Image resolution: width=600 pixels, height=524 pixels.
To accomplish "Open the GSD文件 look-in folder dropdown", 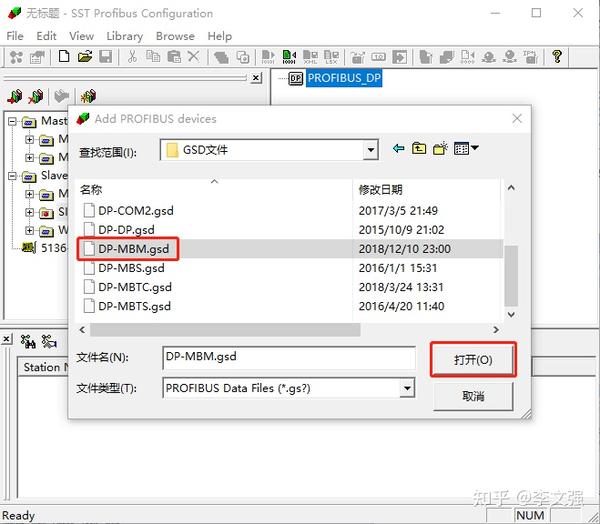I will pyautogui.click(x=370, y=150).
